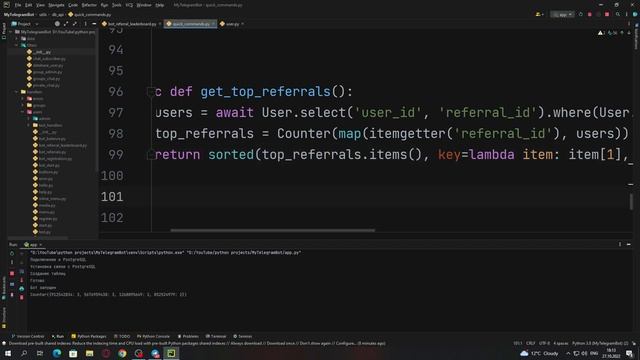This screenshot has height=360, width=640.
Task: Hide the Run tool window
Action: (629, 244)
